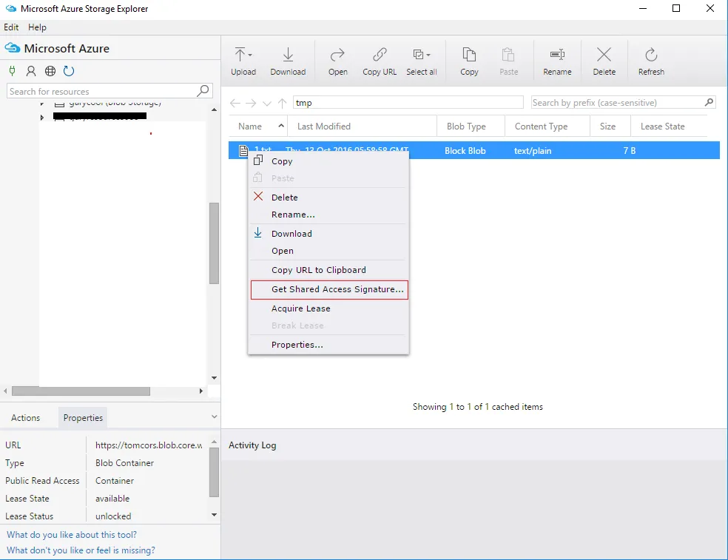Click tree horizontal scroll right arrow
Screen dimensions: 728x560
tap(200, 391)
